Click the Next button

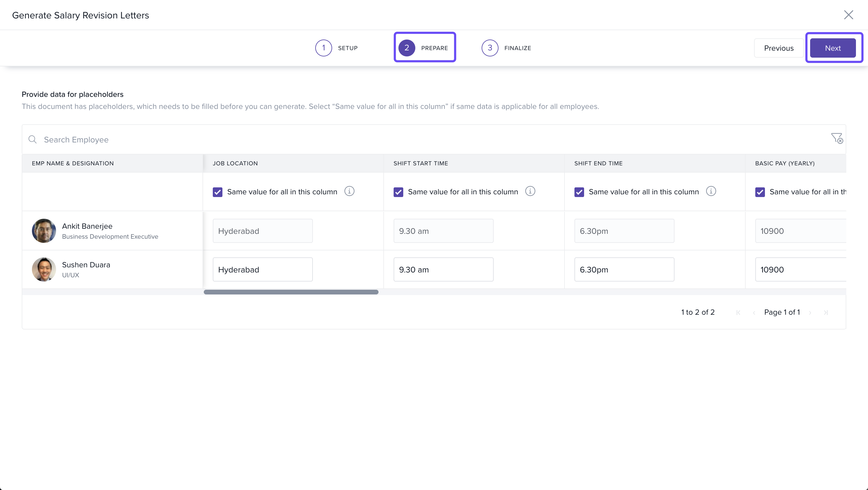pyautogui.click(x=833, y=48)
